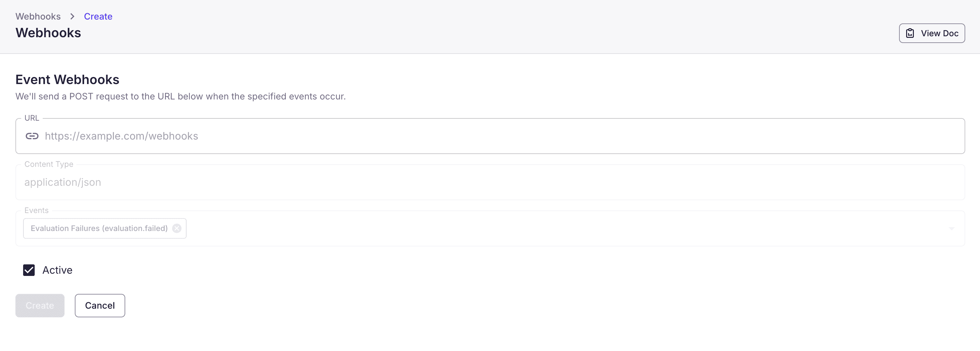This screenshot has width=980, height=351.
Task: Click the POST request description text
Action: click(180, 97)
